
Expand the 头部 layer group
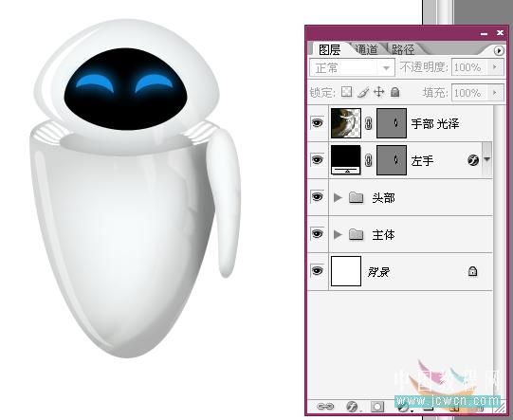[x=338, y=197]
